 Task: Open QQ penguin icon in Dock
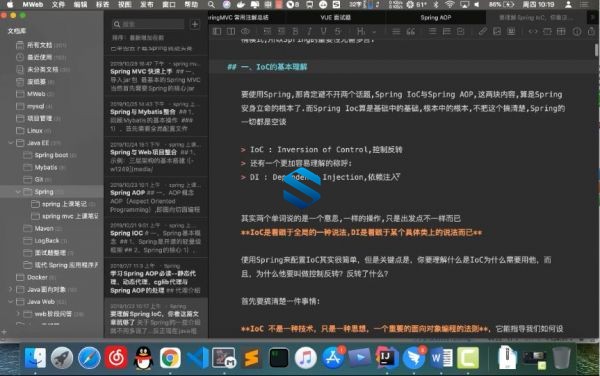point(143,358)
